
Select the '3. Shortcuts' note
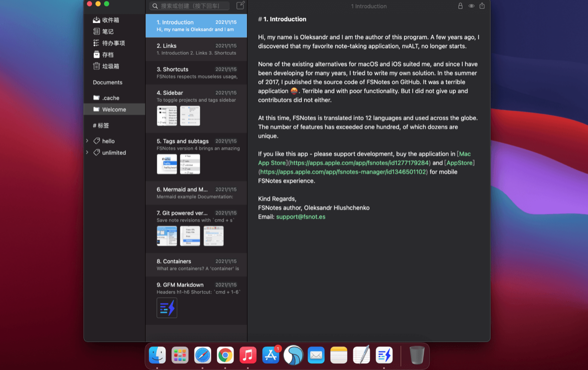click(x=196, y=72)
